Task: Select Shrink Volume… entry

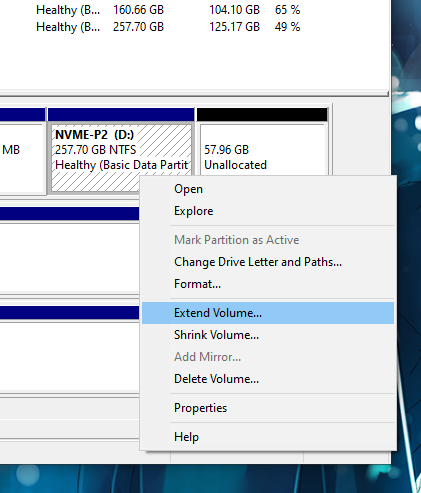Action: [x=268, y=335]
